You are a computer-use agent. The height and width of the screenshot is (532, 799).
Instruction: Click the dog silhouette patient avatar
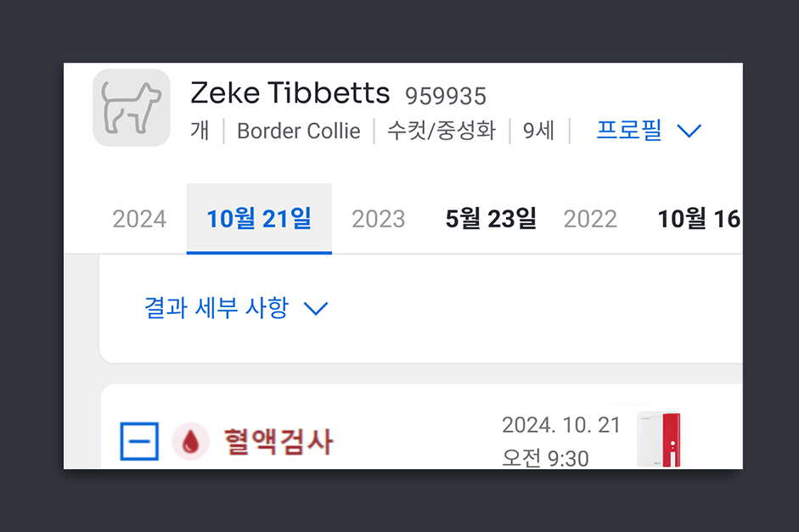click(x=132, y=108)
